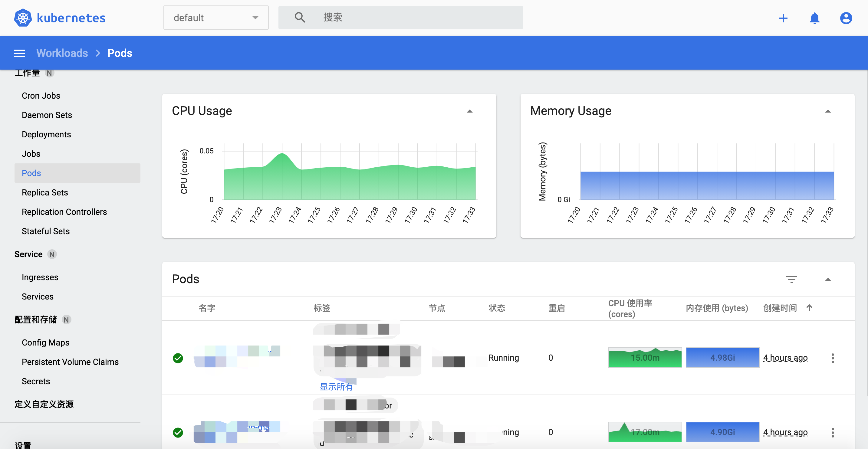This screenshot has width=868, height=449.
Task: Open the user account icon
Action: click(x=846, y=18)
